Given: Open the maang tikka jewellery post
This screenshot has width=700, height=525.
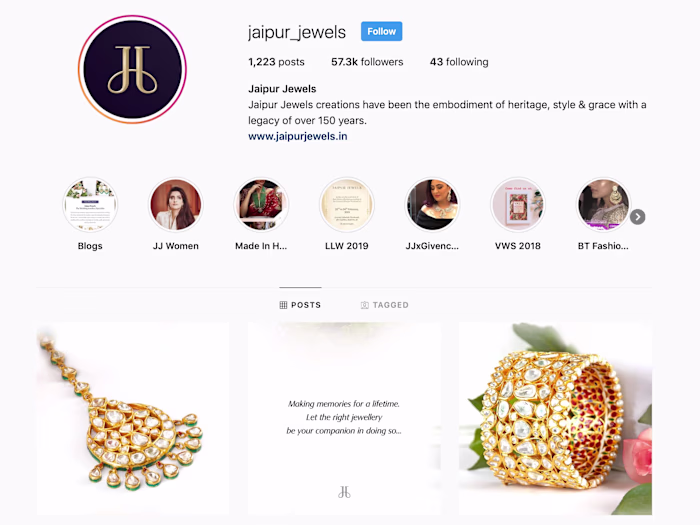Looking at the screenshot, I should [133, 419].
